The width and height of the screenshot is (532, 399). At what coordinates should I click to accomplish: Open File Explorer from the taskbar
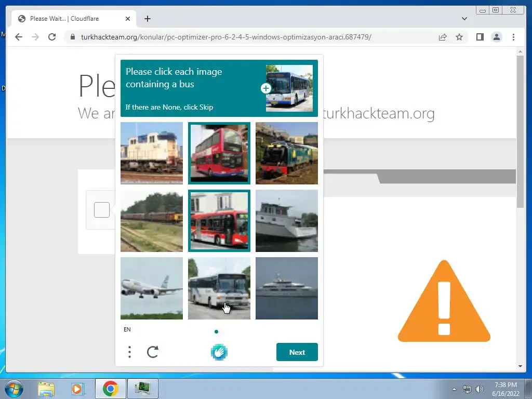click(x=46, y=389)
